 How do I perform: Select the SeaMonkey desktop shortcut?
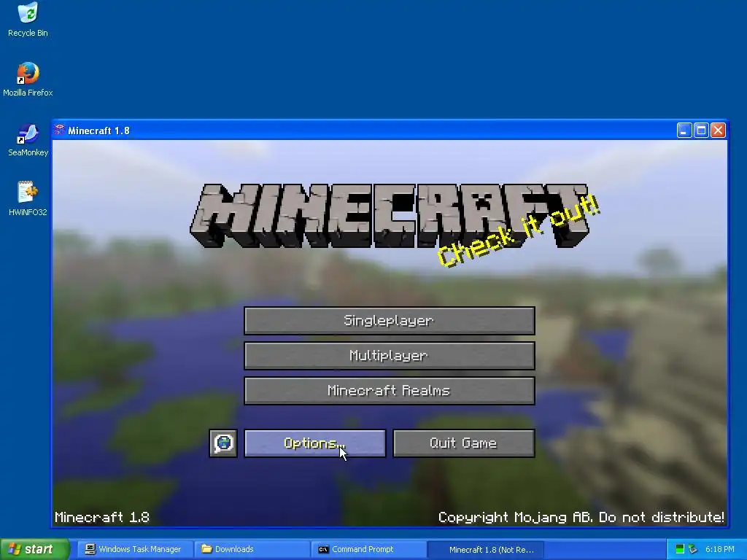click(28, 140)
